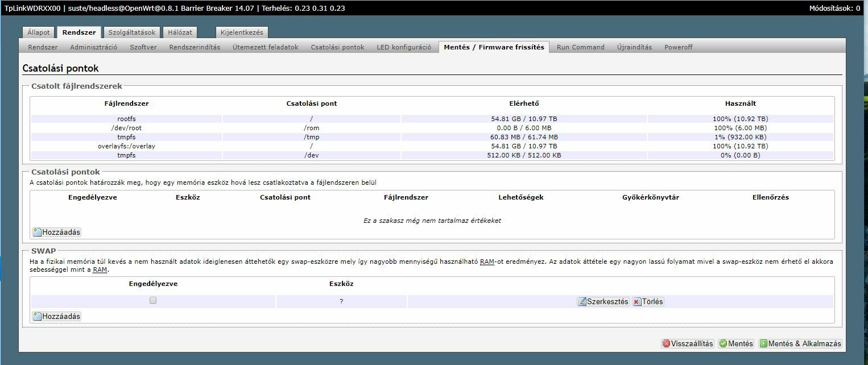The width and height of the screenshot is (868, 365).
Task: Click the /tmp mount point cell
Action: 312,137
